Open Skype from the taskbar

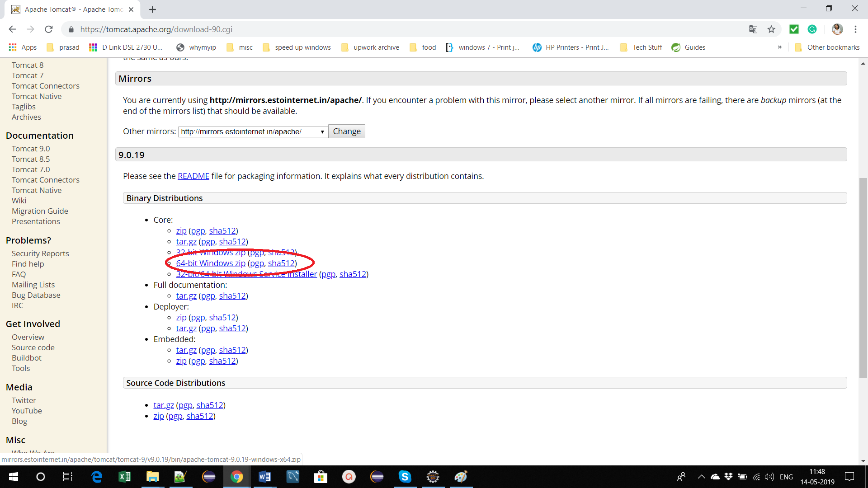pyautogui.click(x=405, y=477)
